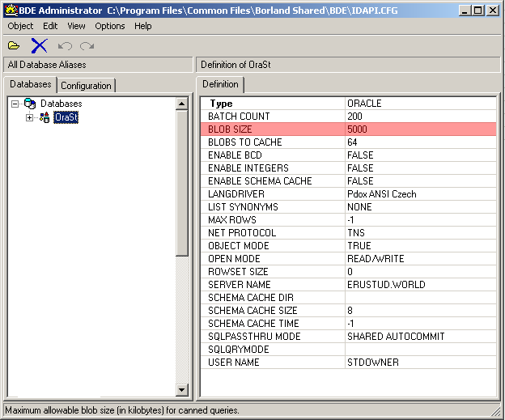The width and height of the screenshot is (505, 420).
Task: Expand the OraSt alias node
Action: pos(30,117)
